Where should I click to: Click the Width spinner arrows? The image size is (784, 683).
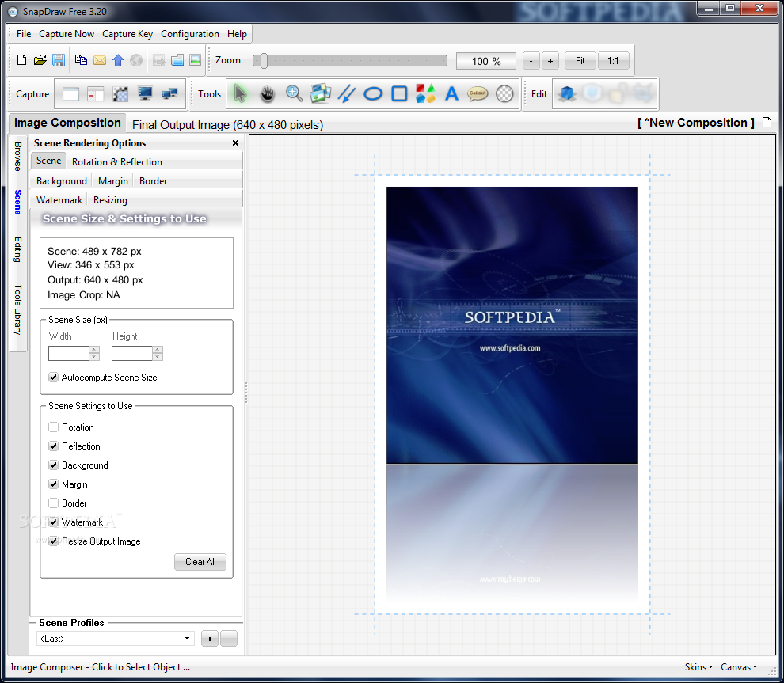coord(94,353)
